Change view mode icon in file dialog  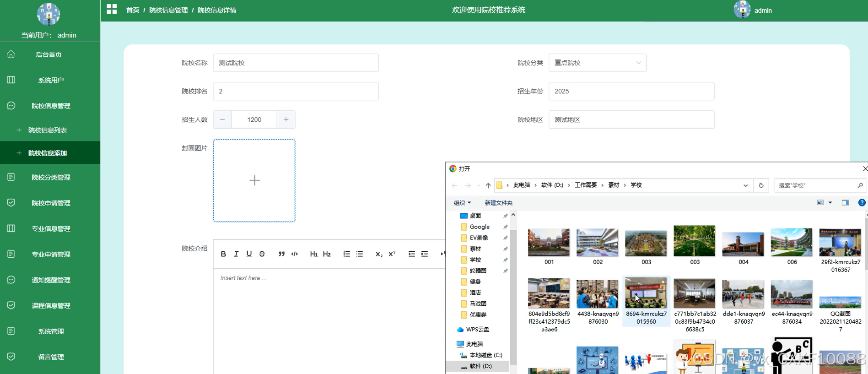tap(820, 203)
